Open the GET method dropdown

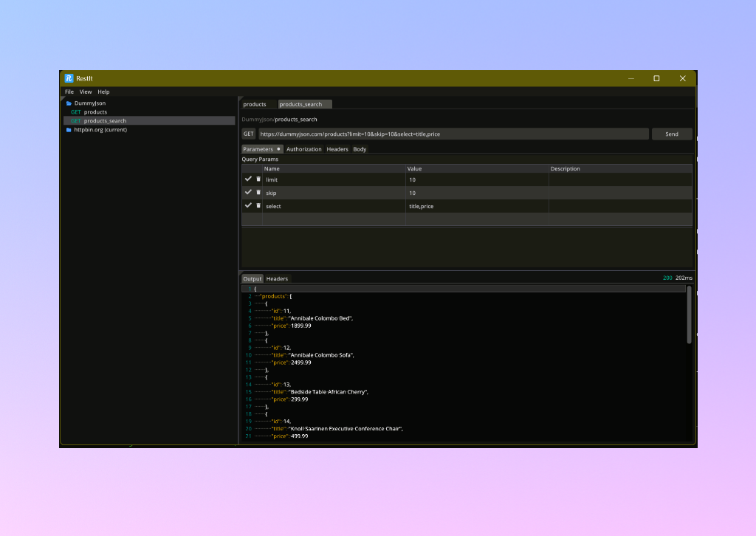248,134
